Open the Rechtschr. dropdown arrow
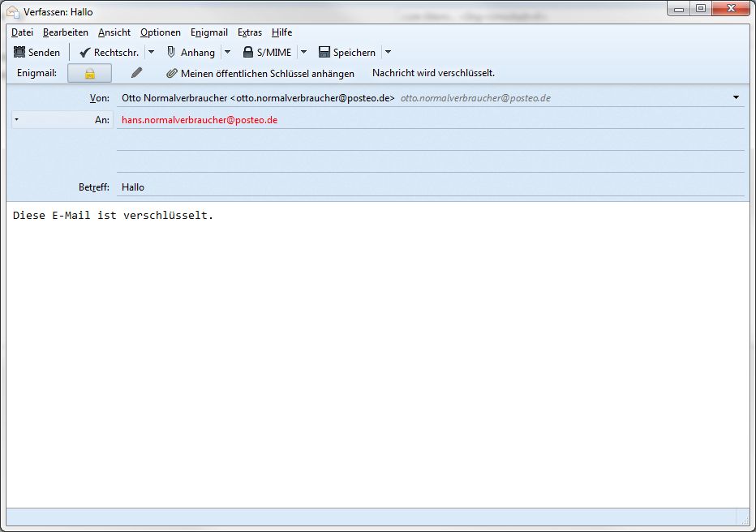The height and width of the screenshot is (532, 756). click(151, 52)
